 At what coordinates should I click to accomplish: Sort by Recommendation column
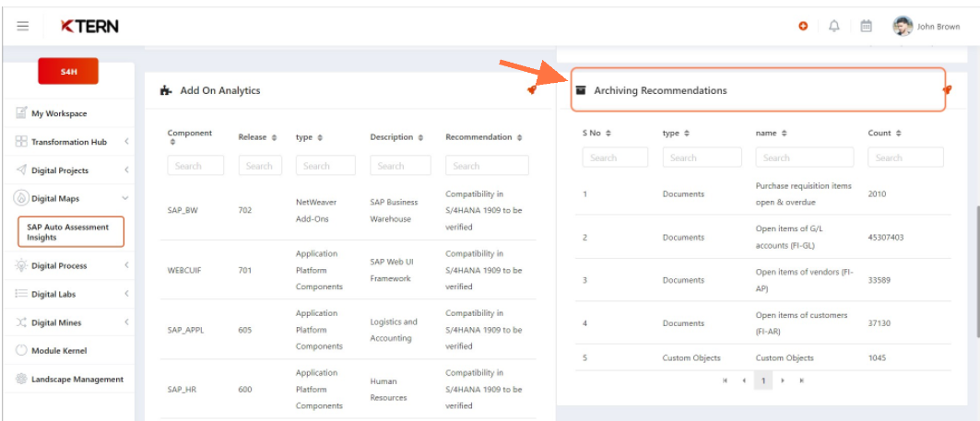click(519, 137)
